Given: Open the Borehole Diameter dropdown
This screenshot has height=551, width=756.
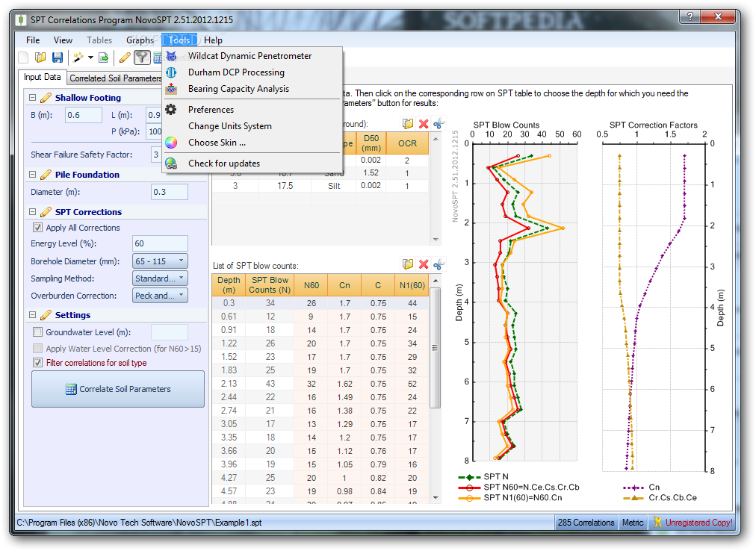Looking at the screenshot, I should (160, 261).
